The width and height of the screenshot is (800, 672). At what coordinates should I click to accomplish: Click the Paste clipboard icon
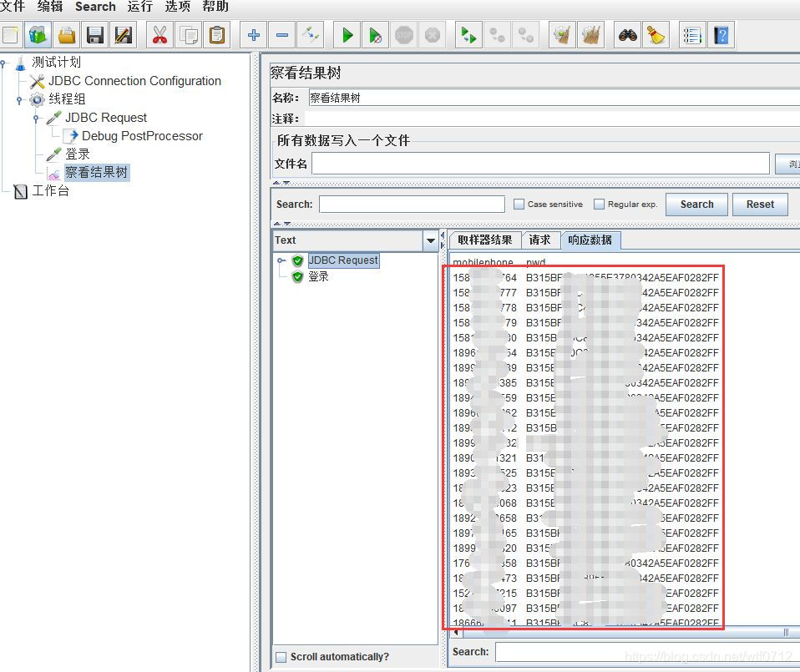[217, 35]
